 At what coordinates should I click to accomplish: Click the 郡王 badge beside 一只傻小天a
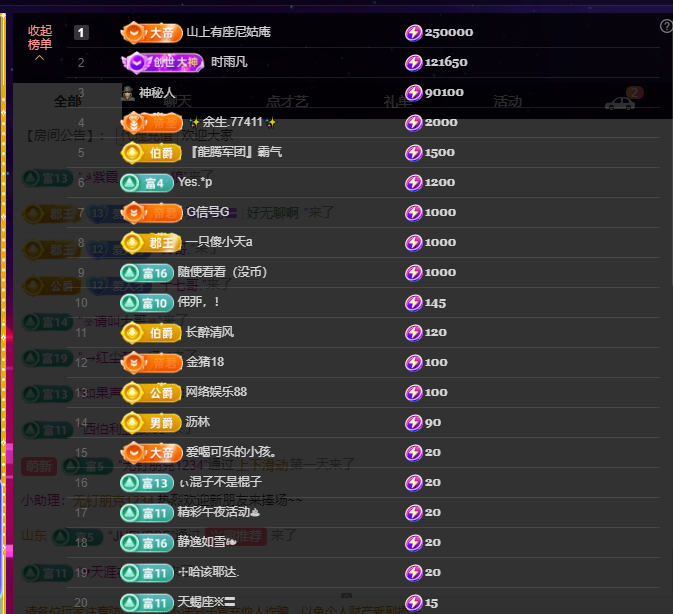(151, 243)
